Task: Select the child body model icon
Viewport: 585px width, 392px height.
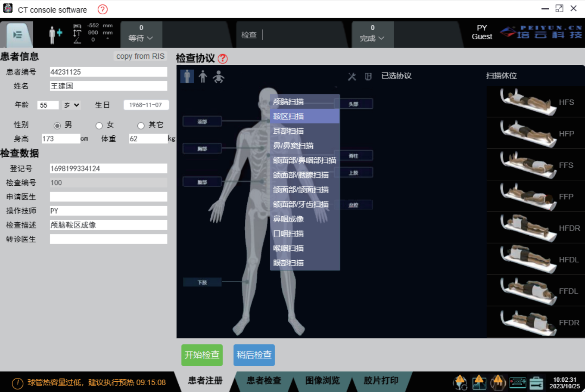Action: (203, 76)
